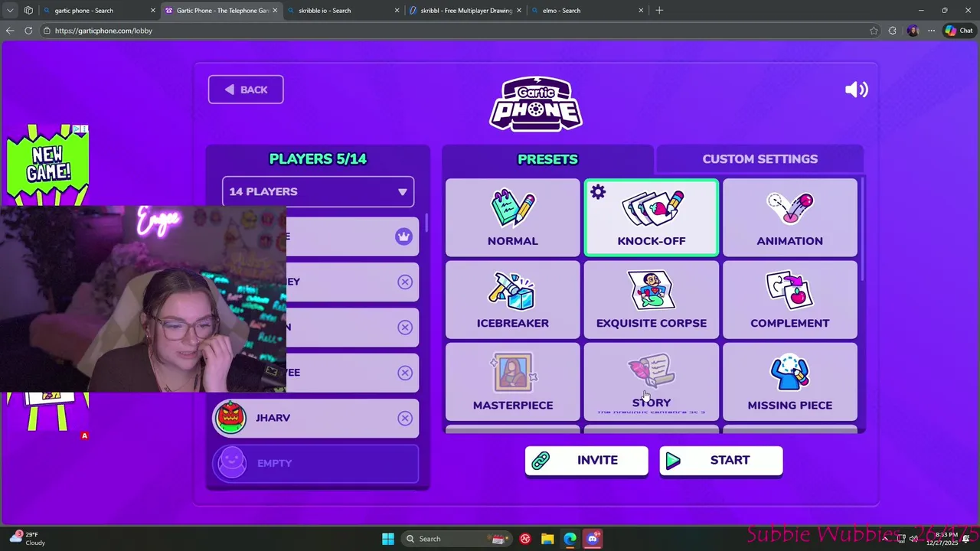The width and height of the screenshot is (980, 551).
Task: Go back with the Back button
Action: (x=246, y=90)
